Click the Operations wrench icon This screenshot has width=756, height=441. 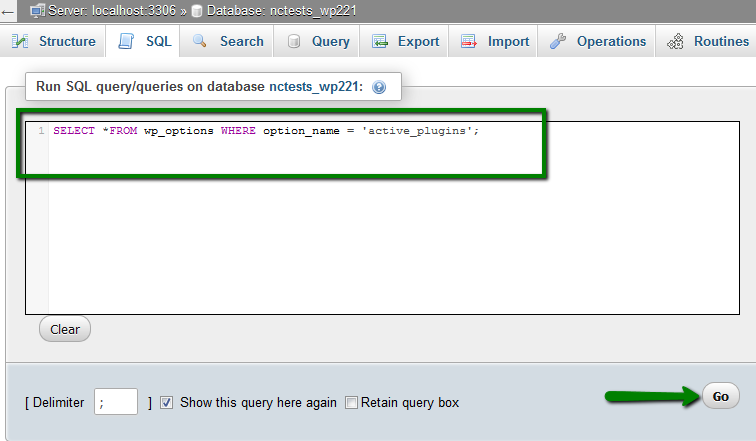coord(558,41)
